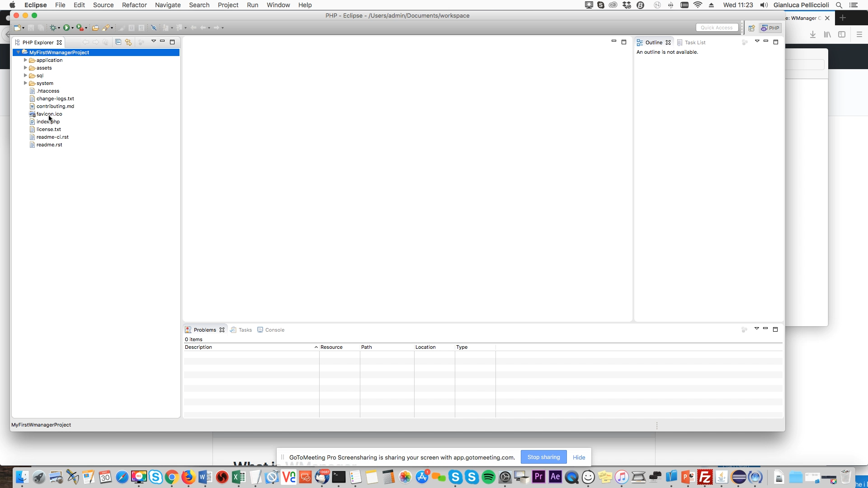The height and width of the screenshot is (488, 868).
Task: Click the Run External Tools icon
Action: point(80,28)
